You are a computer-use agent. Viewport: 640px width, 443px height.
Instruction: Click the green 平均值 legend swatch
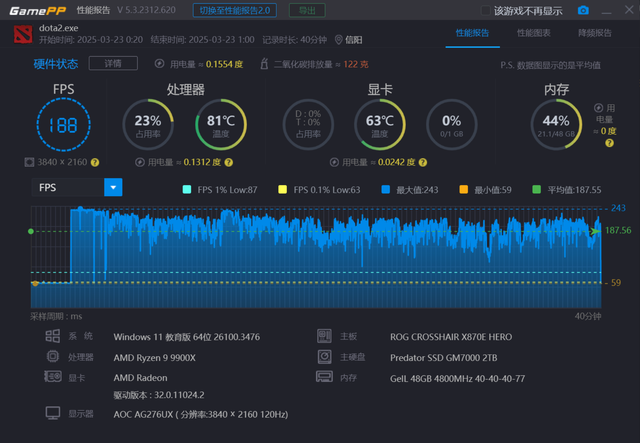(537, 189)
